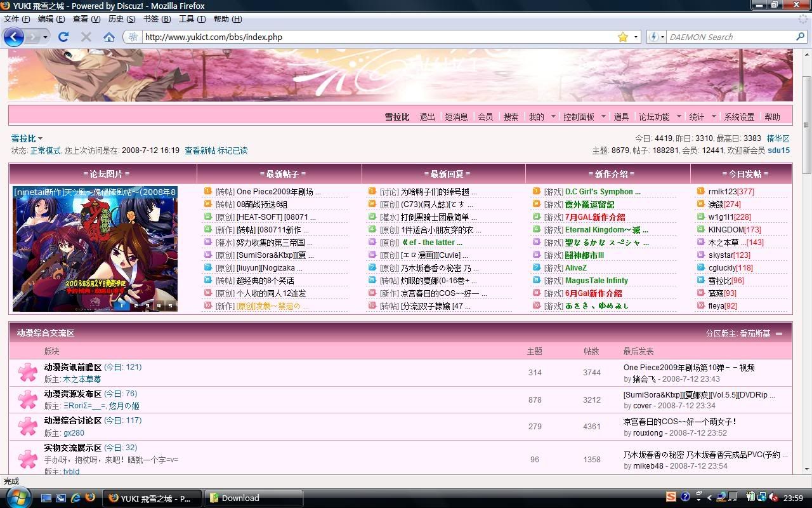Viewport: 812px width, 508px height.
Task: Open the 历史 (S) menu
Action: point(122,19)
